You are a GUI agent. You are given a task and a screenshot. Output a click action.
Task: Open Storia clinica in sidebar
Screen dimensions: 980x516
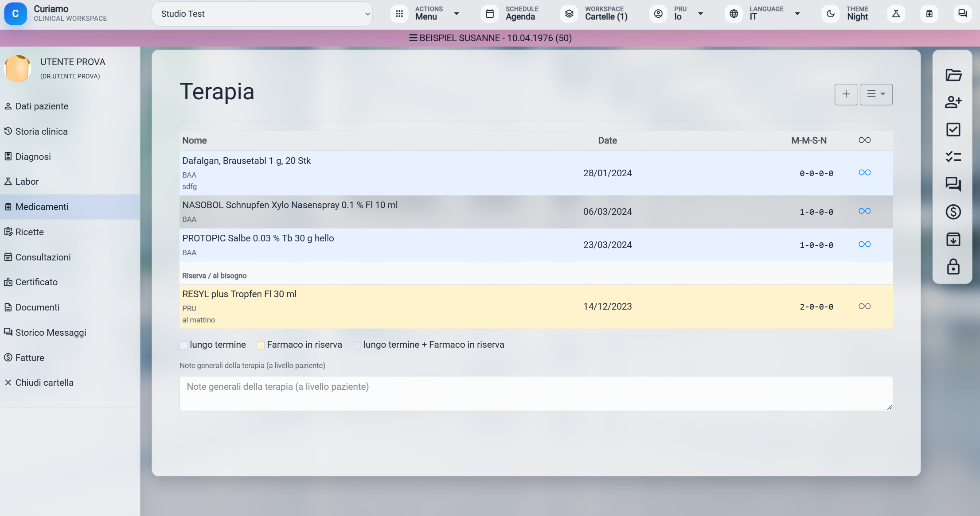click(70, 132)
